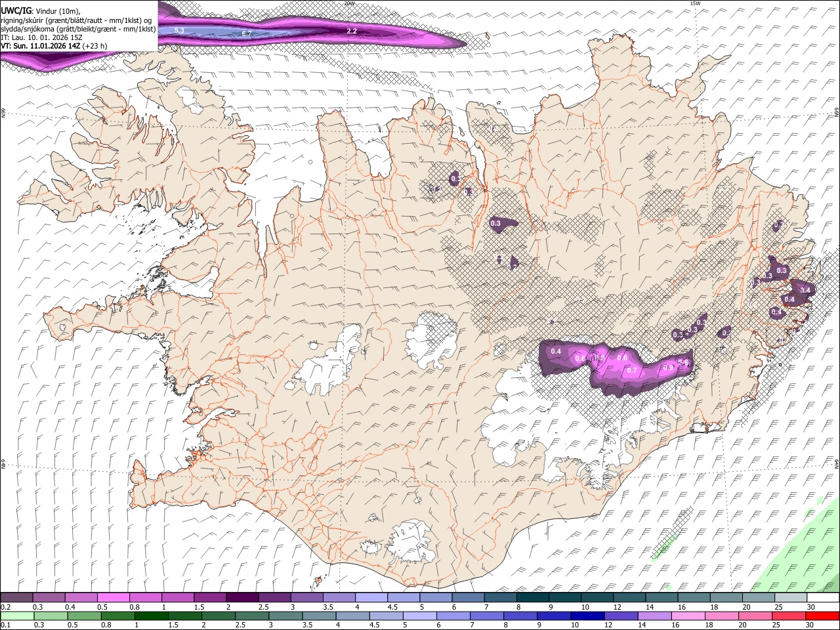Click the 64N latitude label on the left edge
This screenshot has height=630, width=840.
(x=3, y=463)
